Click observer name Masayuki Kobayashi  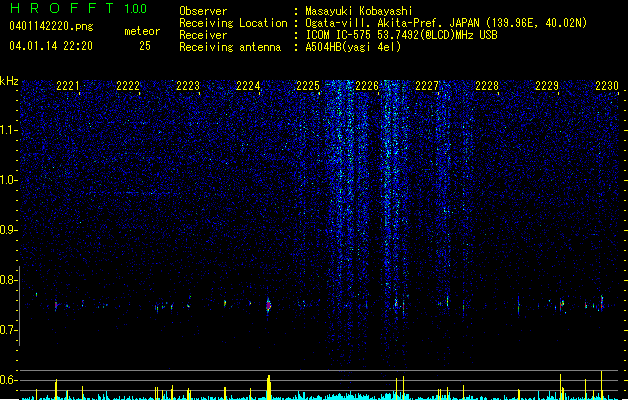click(359, 11)
